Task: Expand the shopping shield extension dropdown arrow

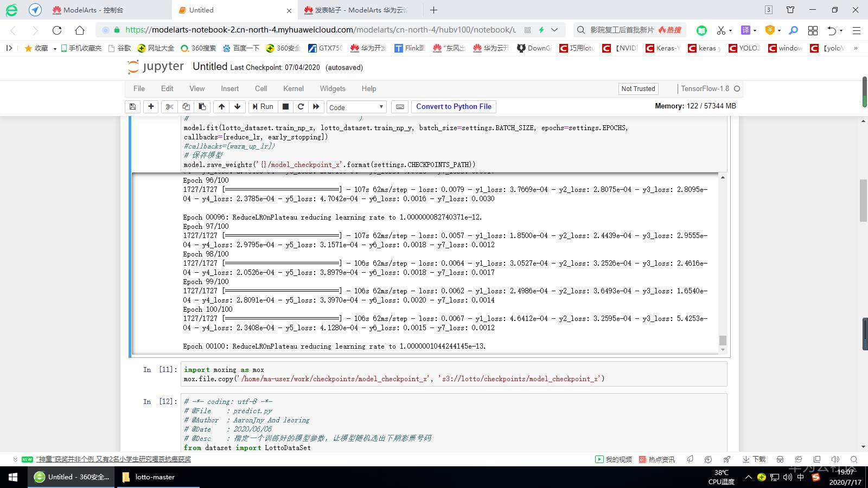Action: pyautogui.click(x=779, y=30)
